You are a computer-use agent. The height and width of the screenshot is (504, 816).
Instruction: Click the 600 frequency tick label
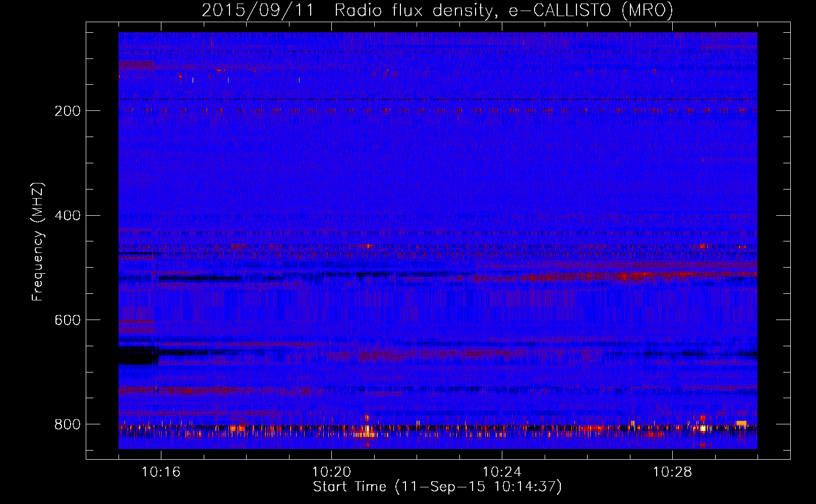[68, 321]
